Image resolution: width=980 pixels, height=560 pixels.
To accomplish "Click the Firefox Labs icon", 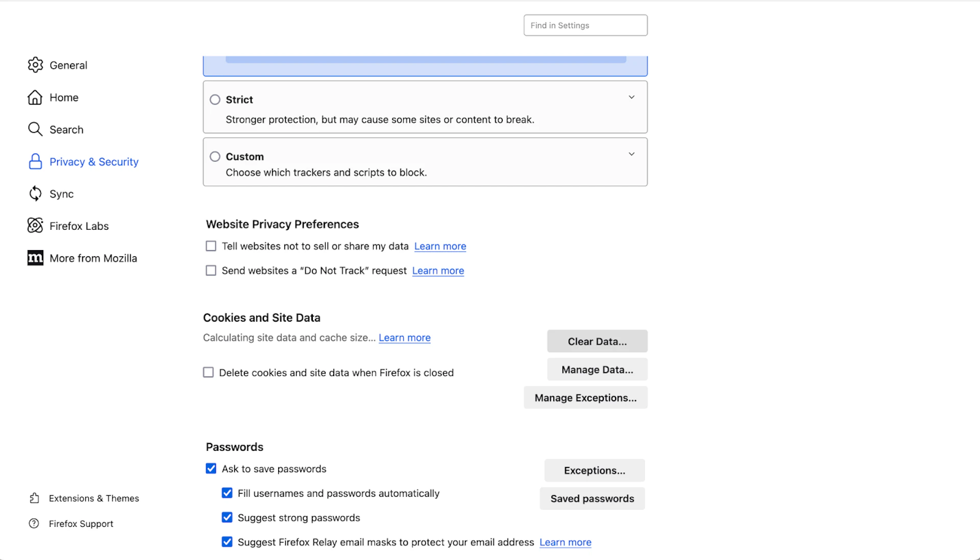I will coord(35,226).
